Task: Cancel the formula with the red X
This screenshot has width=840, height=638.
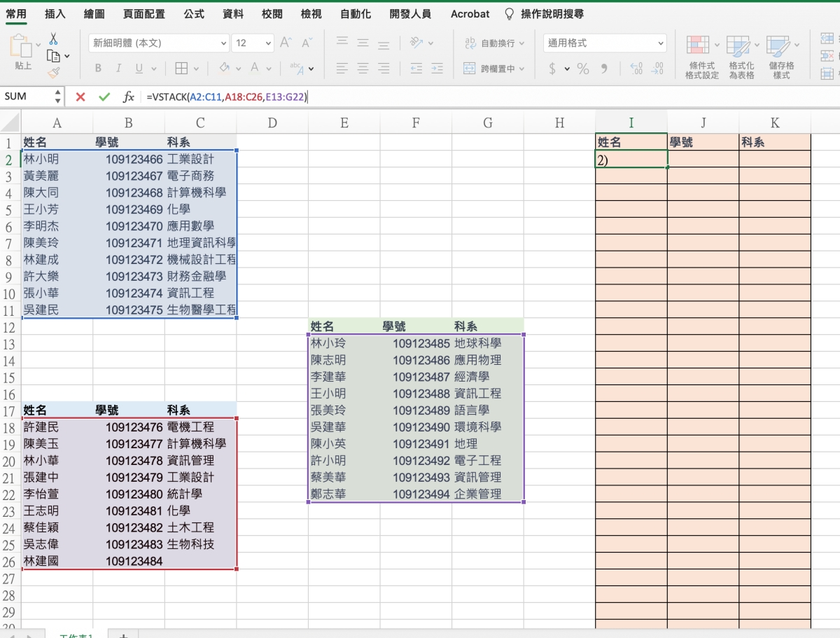Action: click(80, 97)
